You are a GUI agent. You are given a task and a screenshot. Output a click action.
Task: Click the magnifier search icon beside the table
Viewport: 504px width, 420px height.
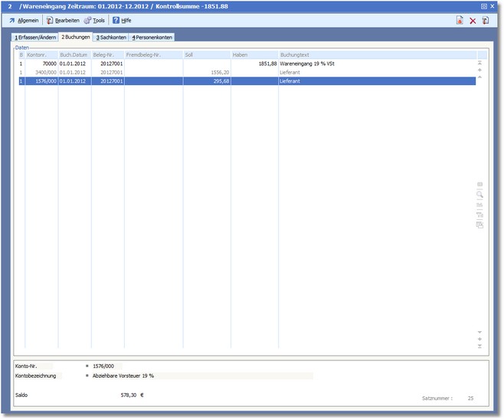(x=480, y=195)
